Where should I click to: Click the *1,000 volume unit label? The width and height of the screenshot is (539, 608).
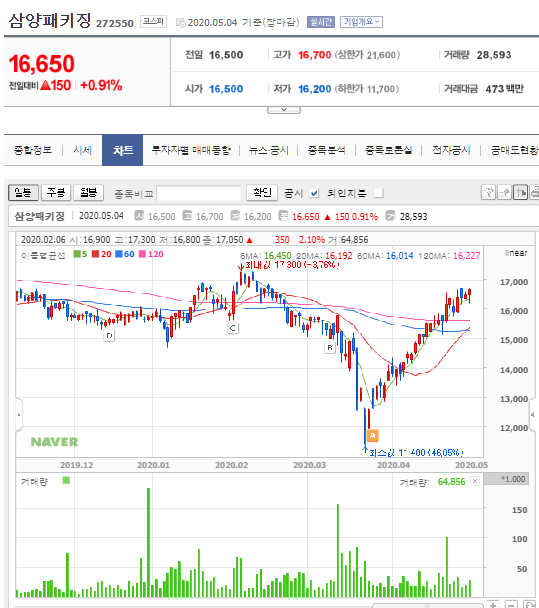pos(506,479)
